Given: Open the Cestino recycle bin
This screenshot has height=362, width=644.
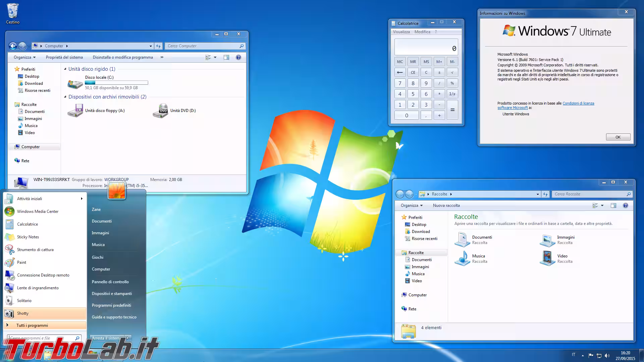Looking at the screenshot, I should pos(13,10).
